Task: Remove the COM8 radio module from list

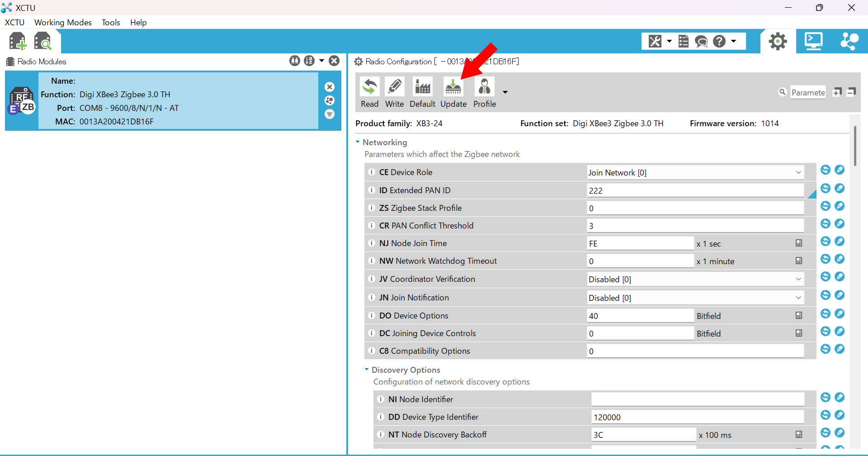Action: point(330,87)
